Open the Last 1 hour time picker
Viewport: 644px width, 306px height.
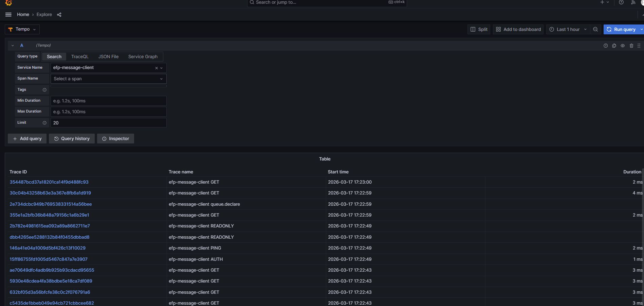pyautogui.click(x=568, y=30)
